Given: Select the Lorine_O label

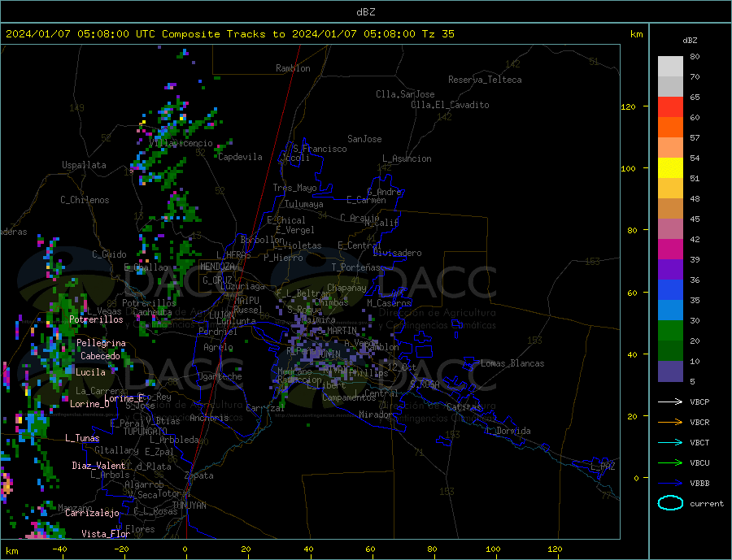Looking at the screenshot, I should [89, 404].
